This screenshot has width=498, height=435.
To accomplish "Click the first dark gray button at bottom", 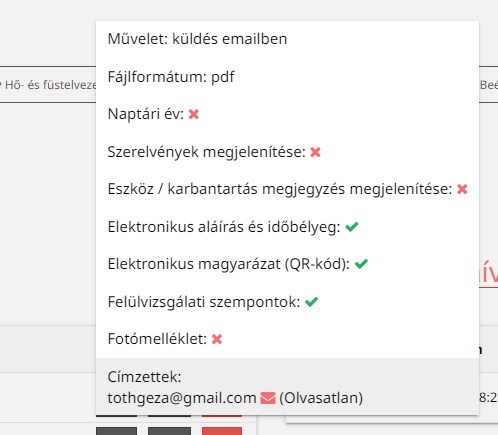I will 116,431.
